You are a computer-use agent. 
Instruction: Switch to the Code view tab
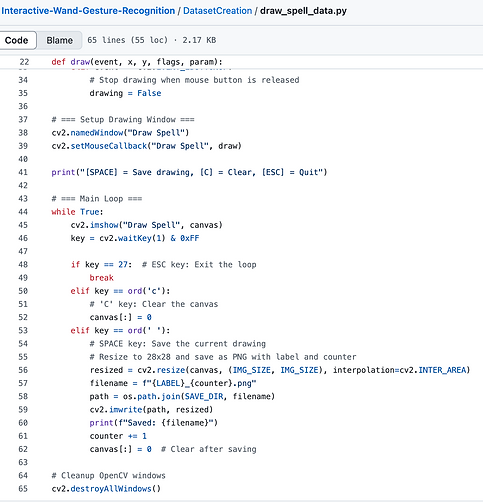tap(17, 40)
